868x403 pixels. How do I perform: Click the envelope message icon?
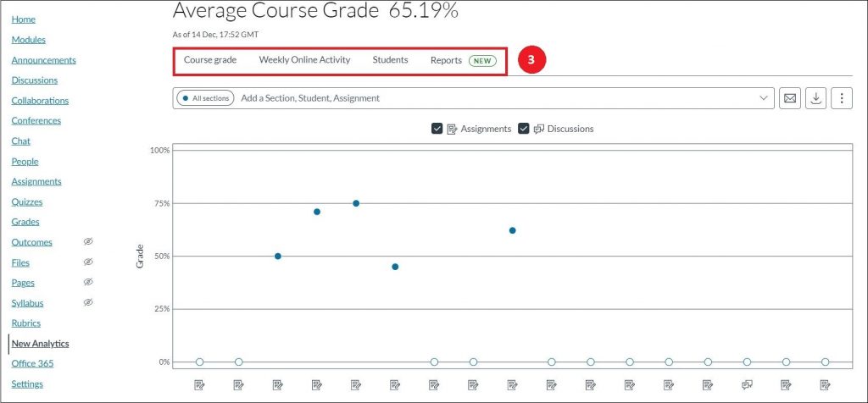[789, 98]
